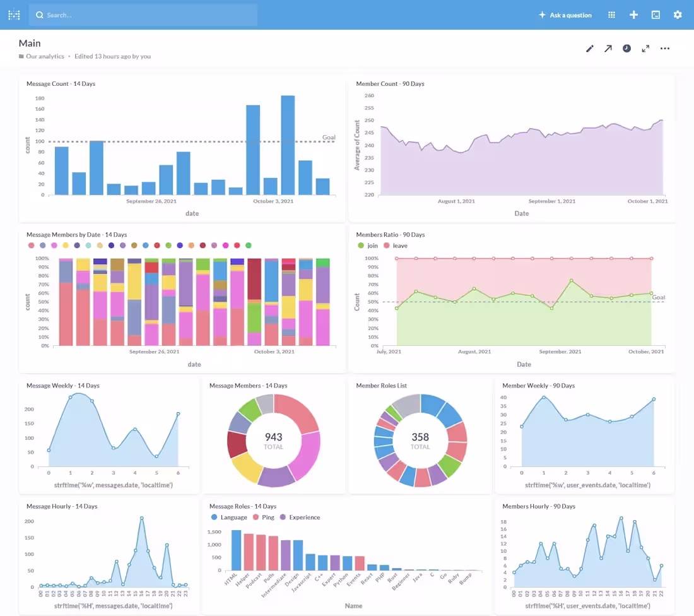Click the clock auto-refresh icon
This screenshot has width=694, height=616.
(x=626, y=49)
